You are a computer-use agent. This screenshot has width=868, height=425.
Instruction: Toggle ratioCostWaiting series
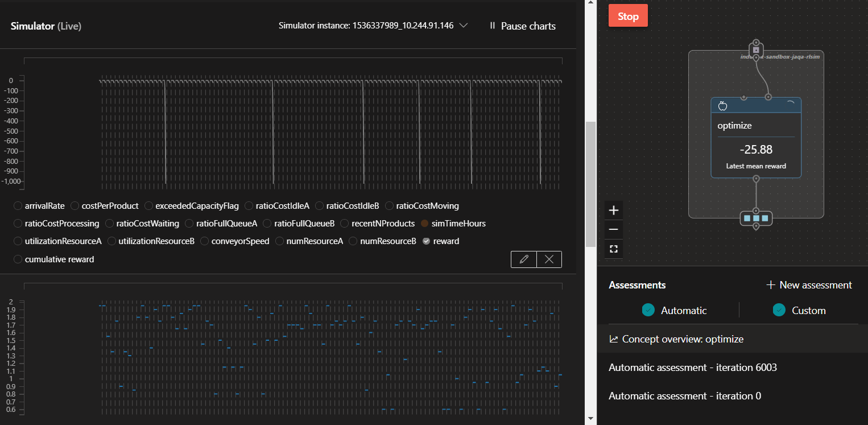click(109, 224)
